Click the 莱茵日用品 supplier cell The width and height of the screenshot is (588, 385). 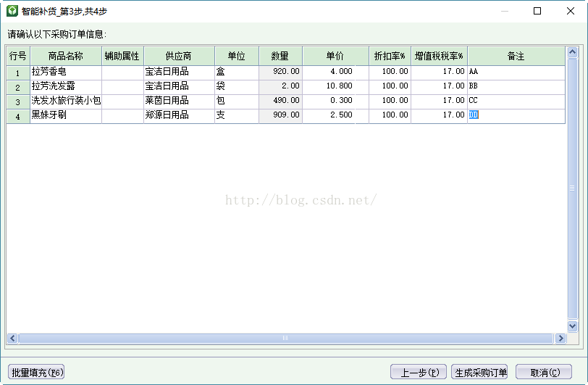[x=179, y=102]
